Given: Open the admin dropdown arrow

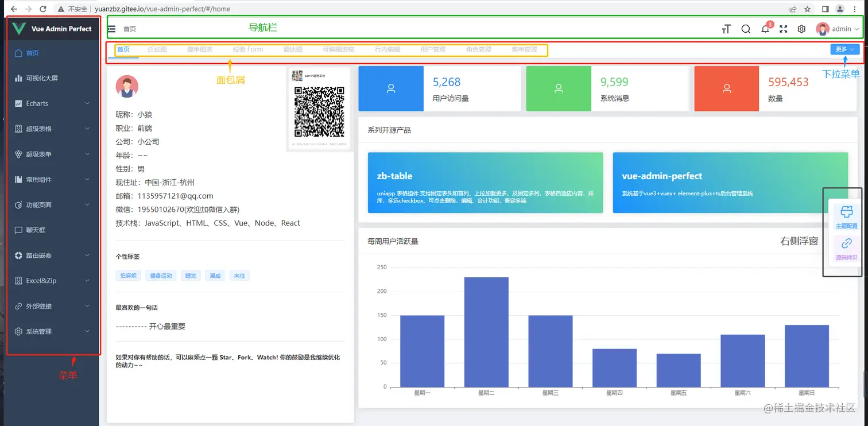Looking at the screenshot, I should tap(857, 29).
